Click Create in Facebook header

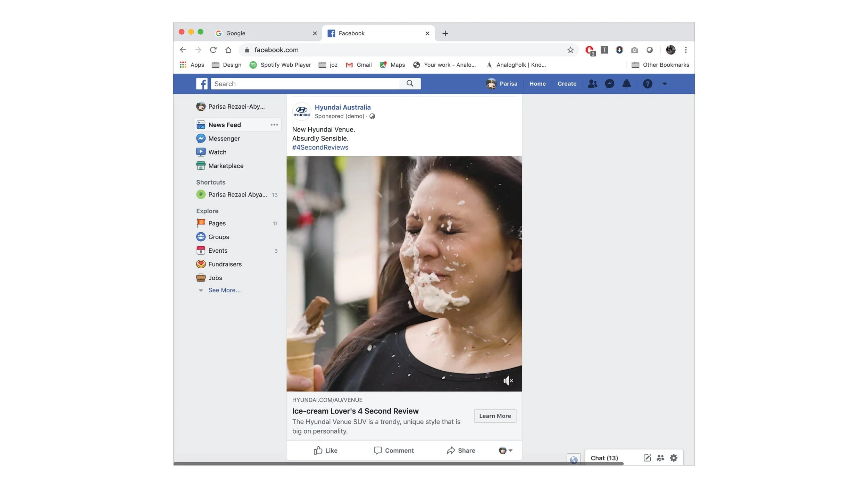[567, 84]
